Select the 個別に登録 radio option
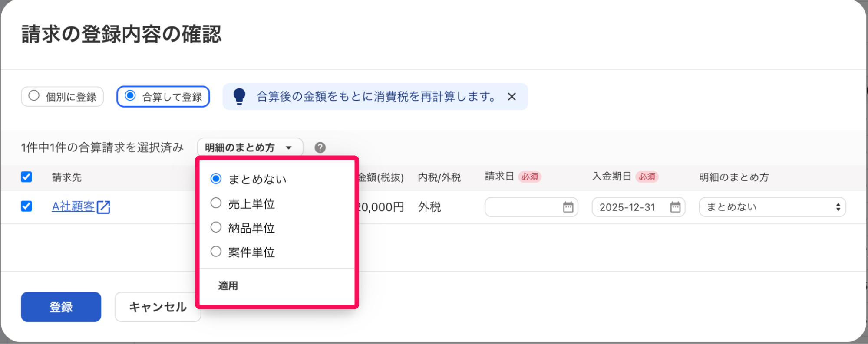The image size is (868, 344). click(x=62, y=96)
